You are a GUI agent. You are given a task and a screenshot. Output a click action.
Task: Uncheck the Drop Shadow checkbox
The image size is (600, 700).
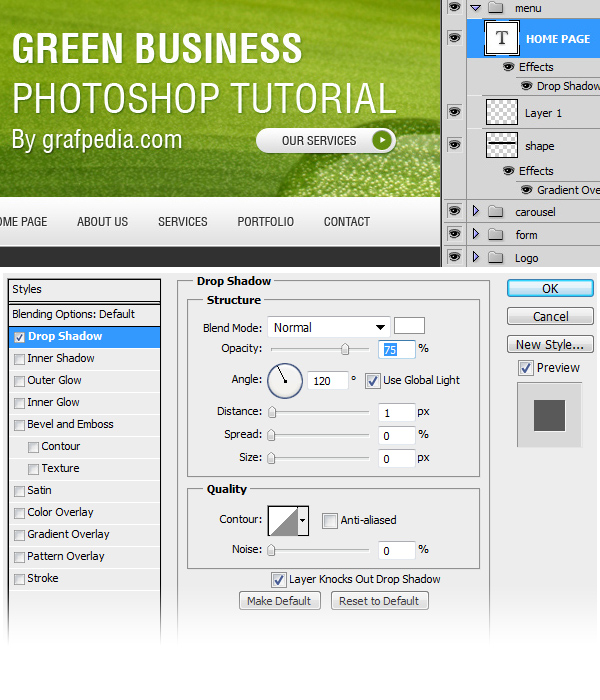pos(19,338)
